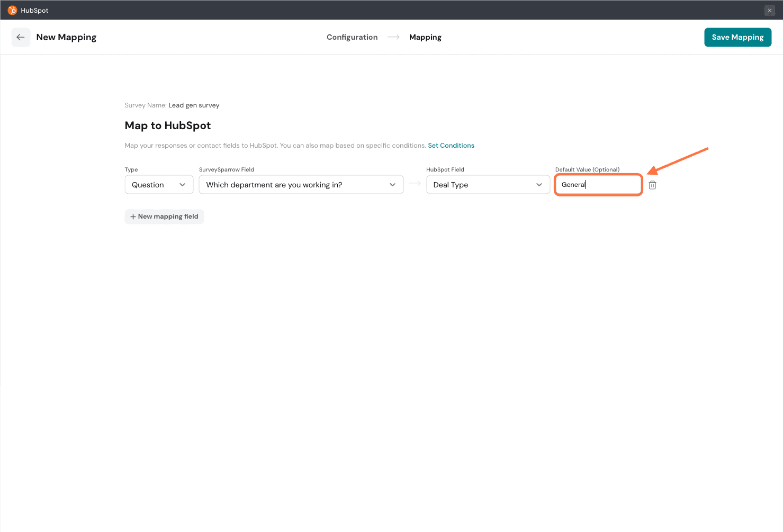Go back using the left arrow button
Screen dimensions: 783x532
21,37
